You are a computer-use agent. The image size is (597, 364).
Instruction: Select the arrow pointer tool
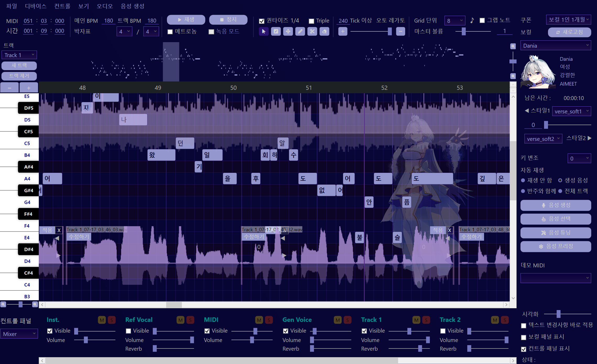point(264,31)
